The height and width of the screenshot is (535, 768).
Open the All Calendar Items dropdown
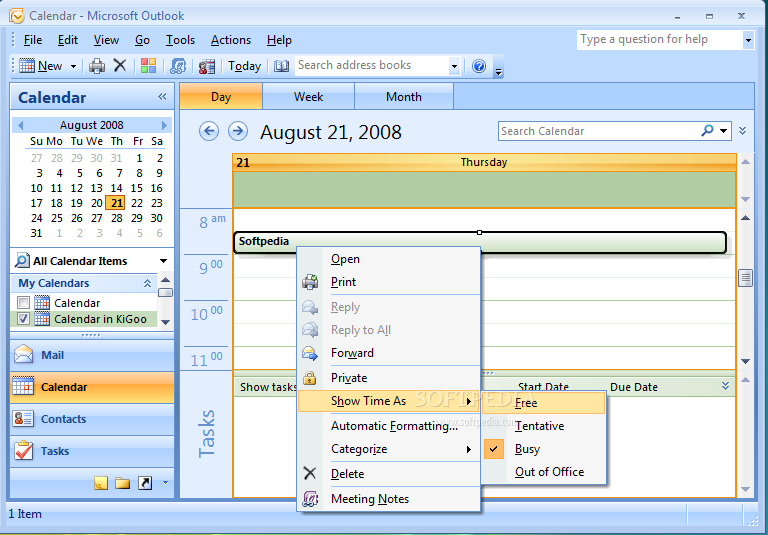163,261
